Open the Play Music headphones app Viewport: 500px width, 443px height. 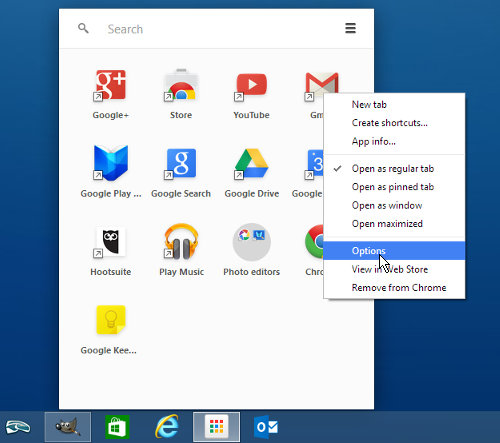click(181, 242)
